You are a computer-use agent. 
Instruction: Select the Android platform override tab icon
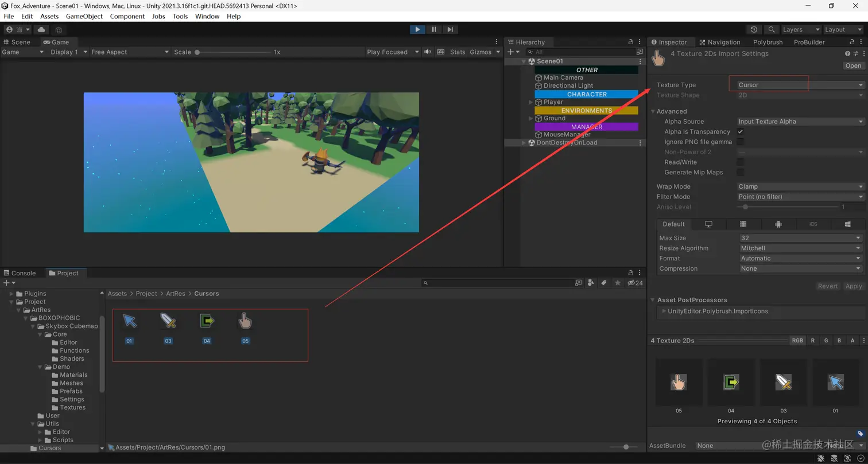point(778,224)
